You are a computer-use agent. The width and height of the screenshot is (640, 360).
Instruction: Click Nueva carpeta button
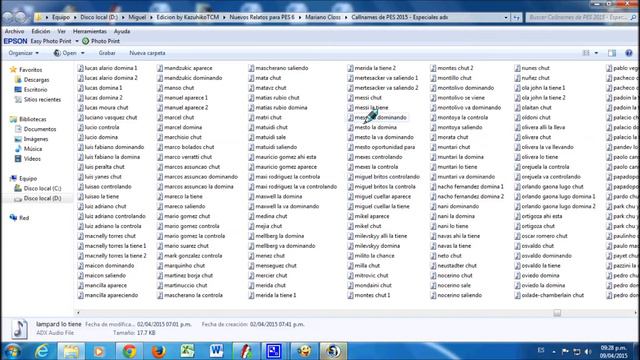point(147,53)
